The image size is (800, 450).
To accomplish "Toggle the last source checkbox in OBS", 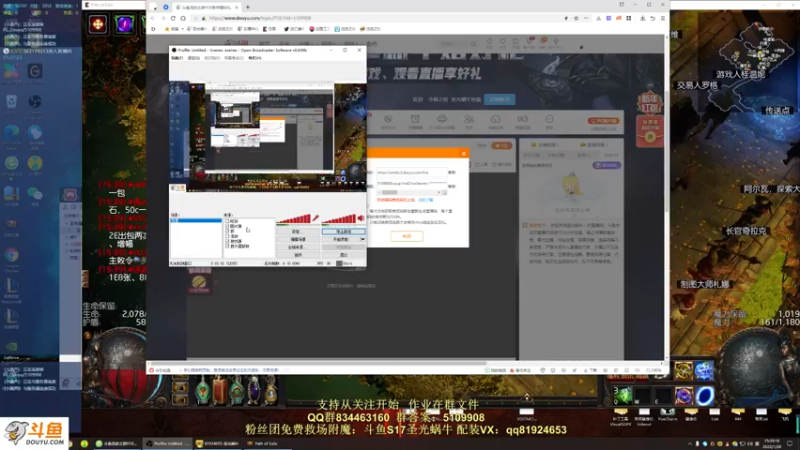I will (227, 246).
